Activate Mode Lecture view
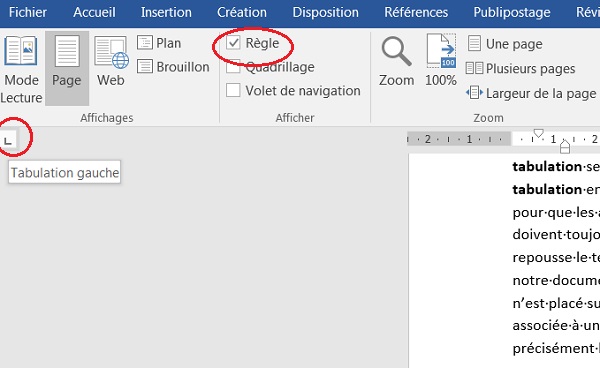The width and height of the screenshot is (600, 368). pos(21,69)
